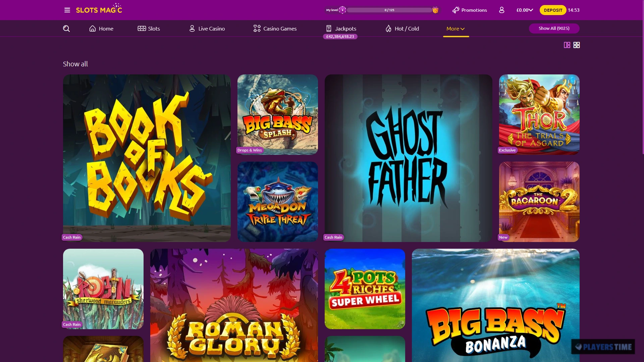Switch to the mixed-size tile layout icon
The width and height of the screenshot is (644, 362).
pos(567,45)
